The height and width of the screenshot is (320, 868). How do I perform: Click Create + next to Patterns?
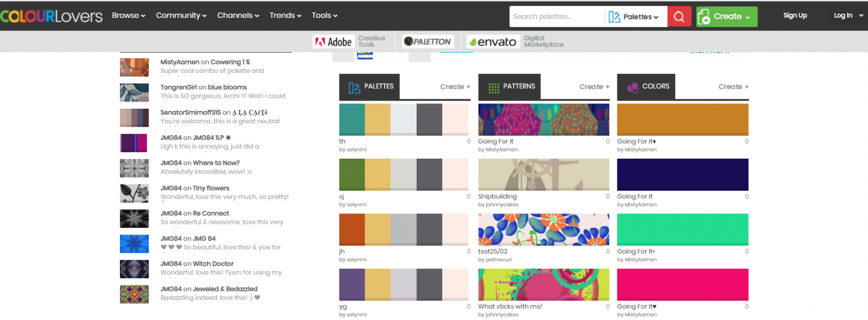click(x=594, y=87)
